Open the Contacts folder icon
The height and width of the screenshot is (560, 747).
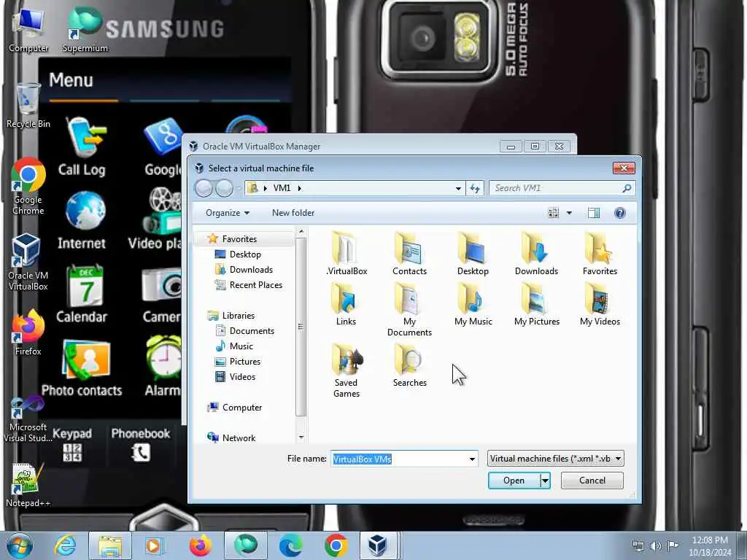coord(409,254)
